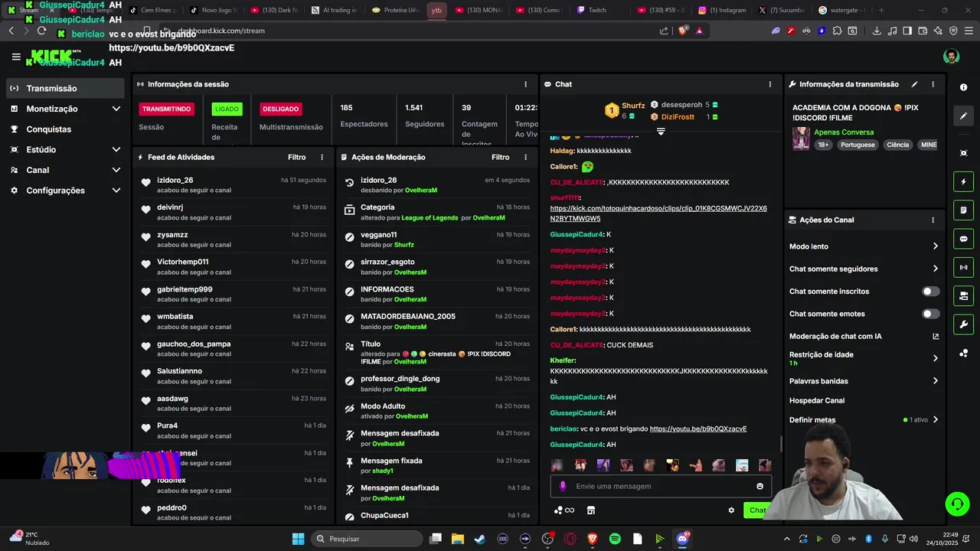This screenshot has width=980, height=551.
Task: Open Modo lento options chevron
Action: (936, 246)
